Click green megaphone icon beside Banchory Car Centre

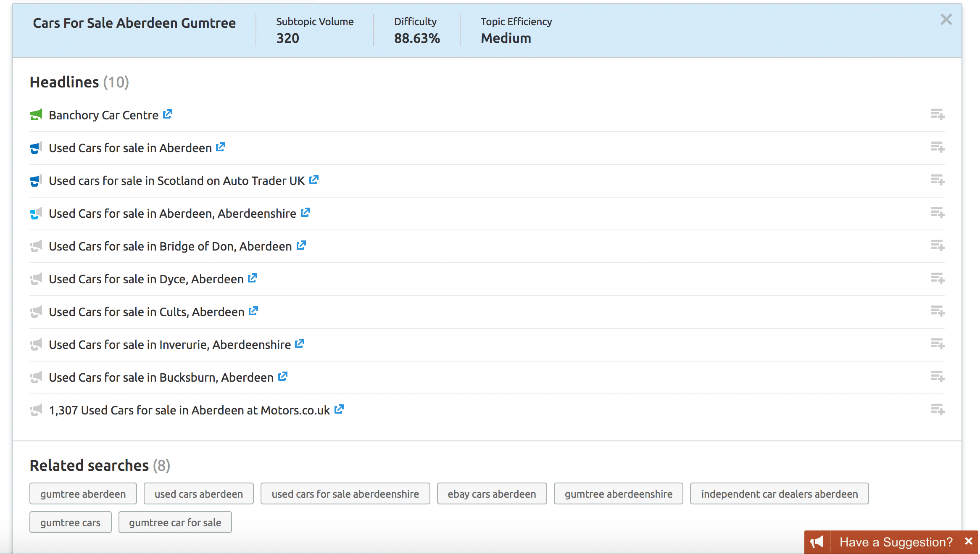point(36,115)
